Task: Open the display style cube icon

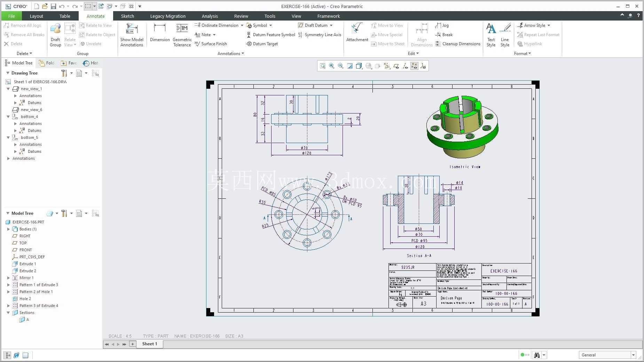Action: click(359, 66)
